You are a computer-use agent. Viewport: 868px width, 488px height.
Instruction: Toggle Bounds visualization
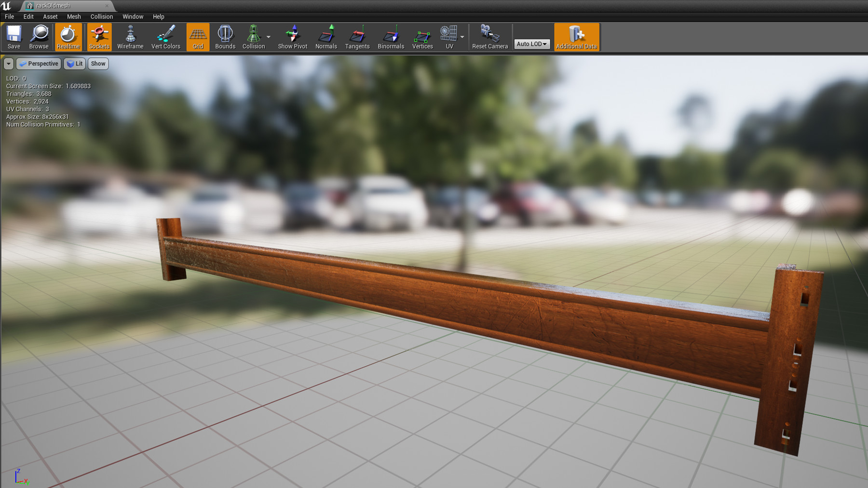pos(225,36)
